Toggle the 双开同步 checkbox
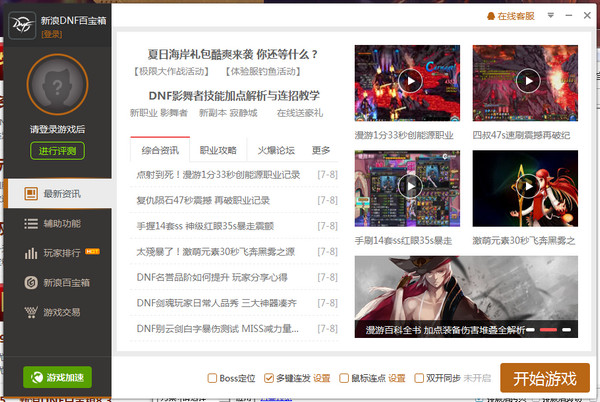This screenshot has height=402, width=600. [417, 378]
